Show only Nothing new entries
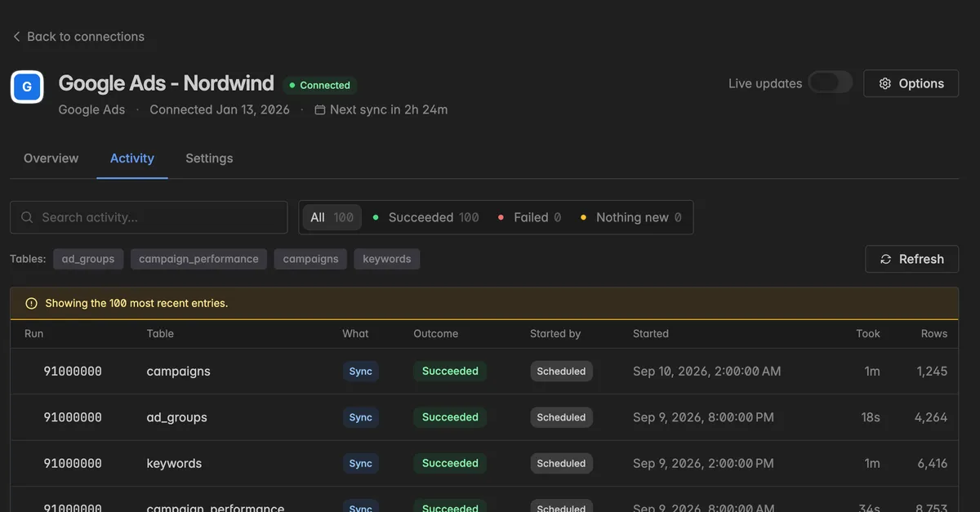The width and height of the screenshot is (980, 512). [x=630, y=217]
